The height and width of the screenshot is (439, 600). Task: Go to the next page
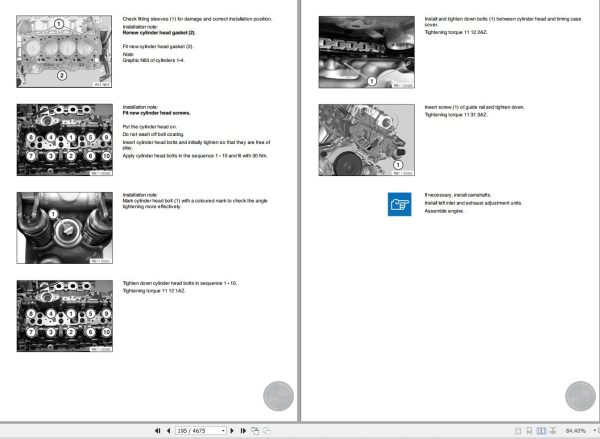coord(232,431)
